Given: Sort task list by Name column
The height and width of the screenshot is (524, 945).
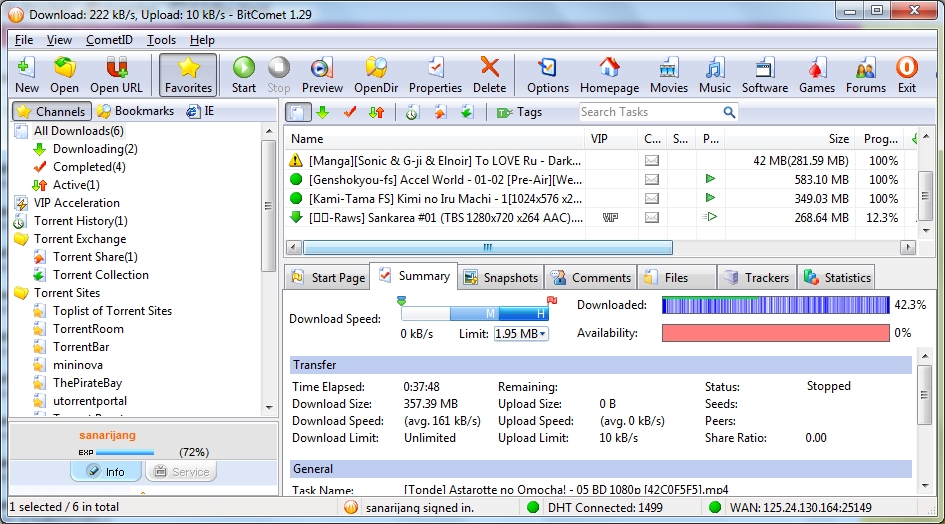Looking at the screenshot, I should pos(436,139).
